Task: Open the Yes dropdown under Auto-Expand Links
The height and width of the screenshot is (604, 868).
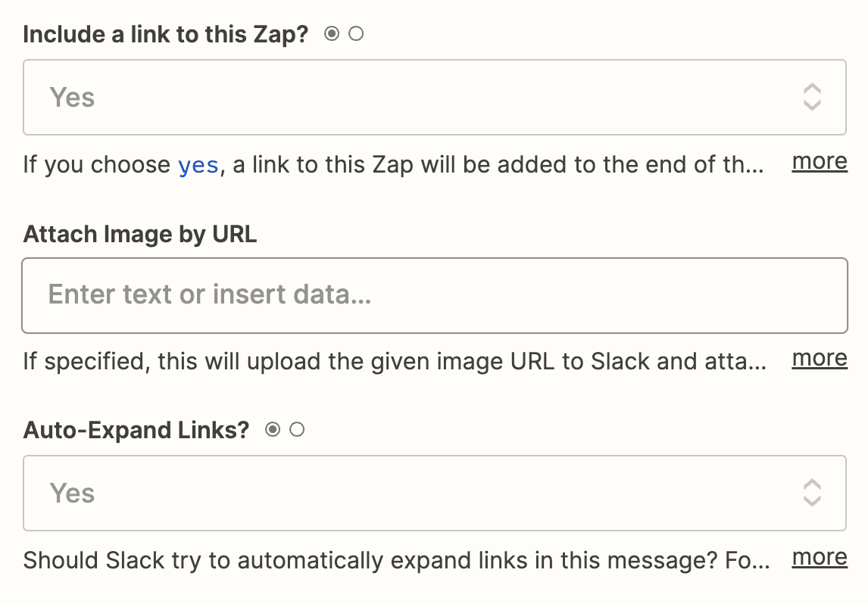Action: [x=435, y=493]
